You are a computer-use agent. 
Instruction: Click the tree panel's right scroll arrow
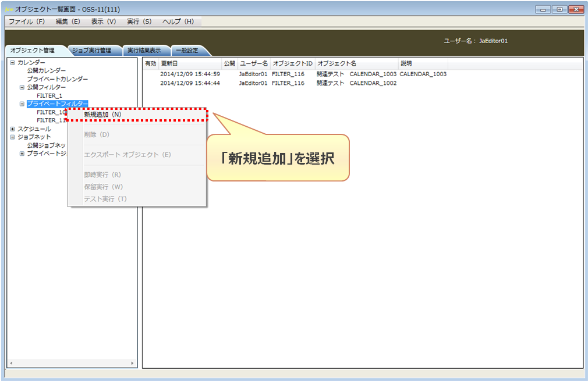tap(132, 363)
